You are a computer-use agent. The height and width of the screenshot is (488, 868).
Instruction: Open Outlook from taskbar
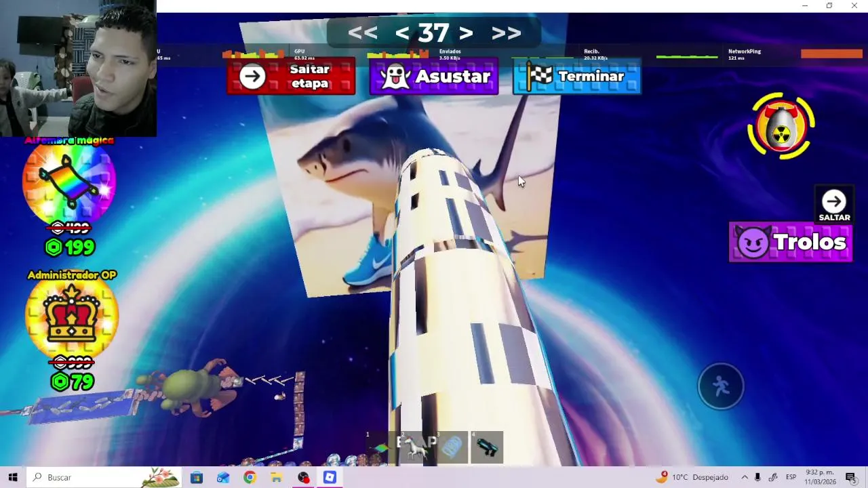tap(223, 477)
